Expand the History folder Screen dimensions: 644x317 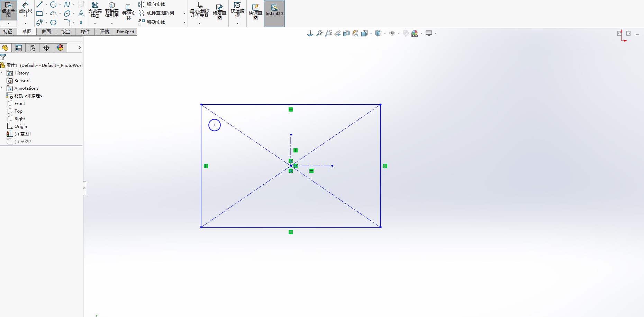point(2,73)
